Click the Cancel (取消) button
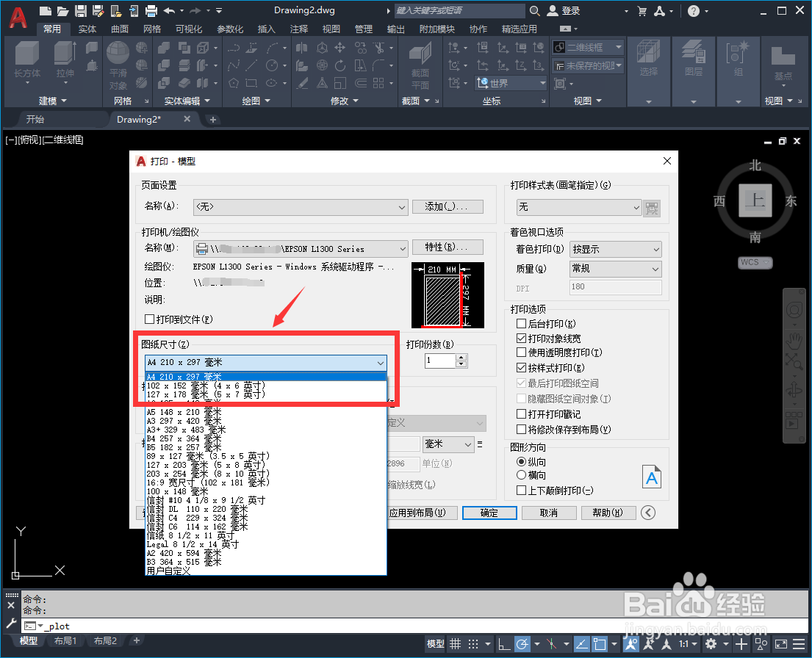Viewport: 812px width, 658px height. [549, 513]
